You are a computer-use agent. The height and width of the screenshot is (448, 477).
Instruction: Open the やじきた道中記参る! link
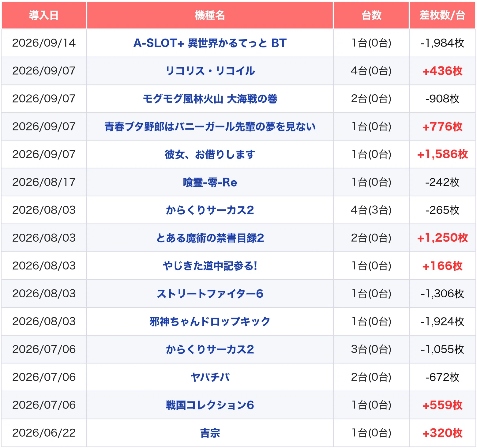210,266
